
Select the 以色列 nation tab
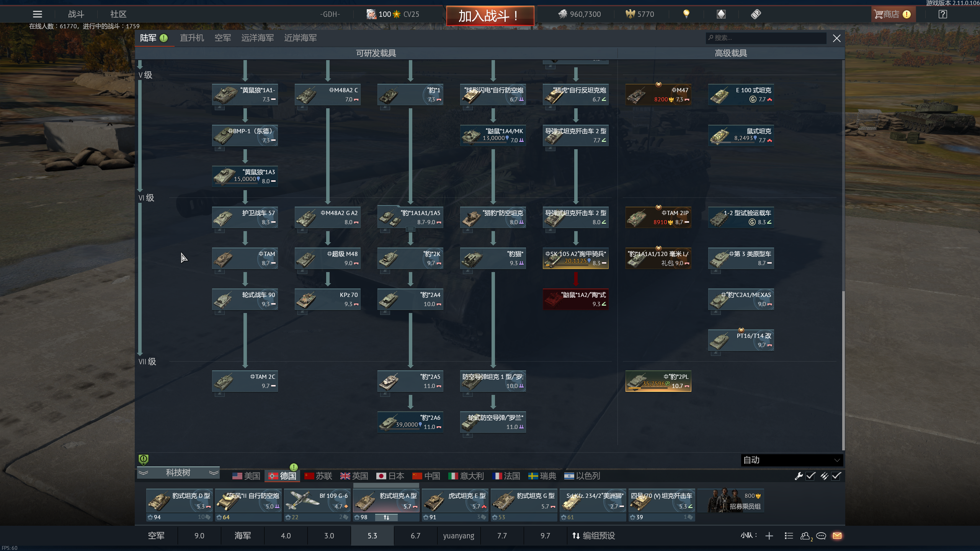coord(582,476)
